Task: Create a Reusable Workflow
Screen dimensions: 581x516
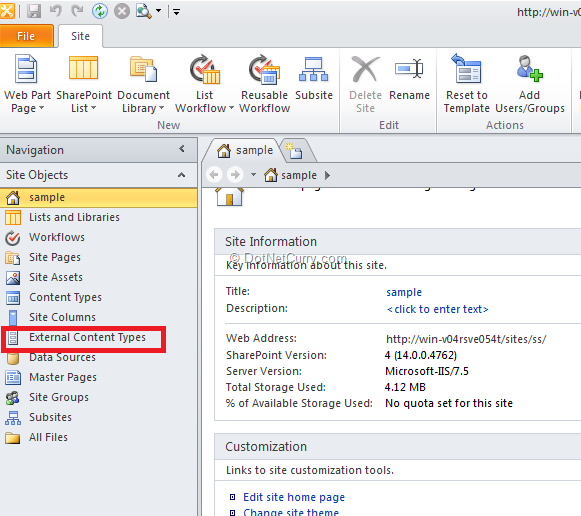Action: pyautogui.click(x=264, y=84)
